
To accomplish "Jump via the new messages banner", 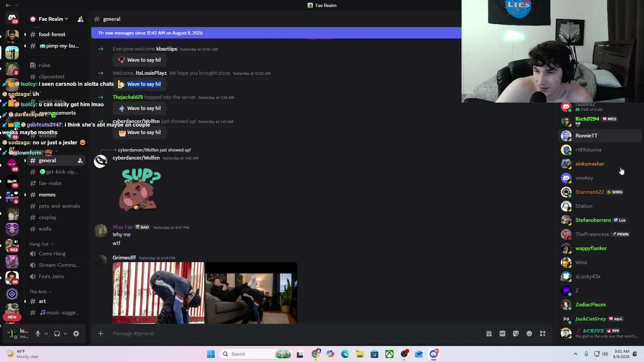I will (276, 33).
